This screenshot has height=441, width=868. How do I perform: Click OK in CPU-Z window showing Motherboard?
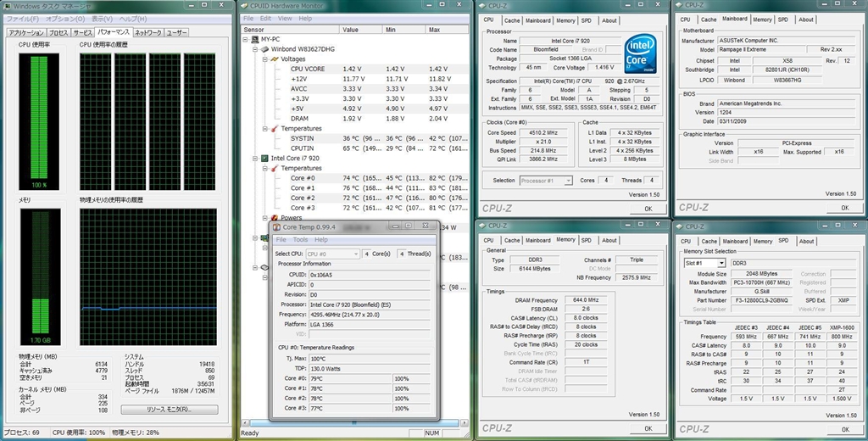(845, 208)
